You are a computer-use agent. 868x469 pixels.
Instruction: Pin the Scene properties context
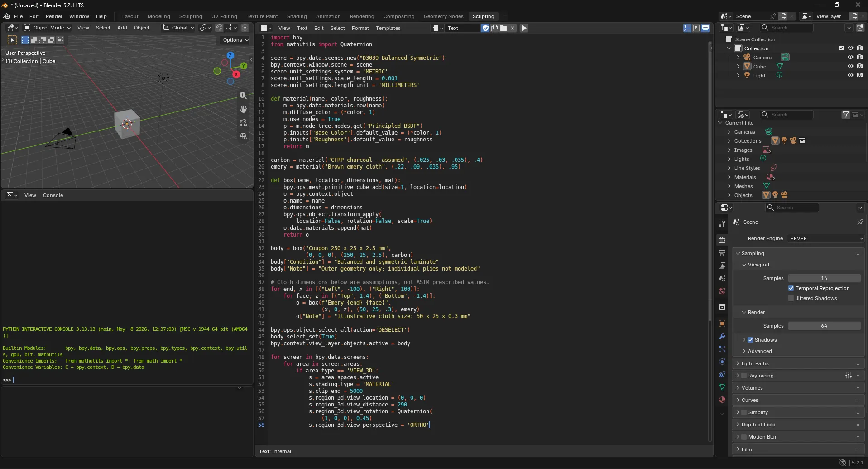pos(860,222)
